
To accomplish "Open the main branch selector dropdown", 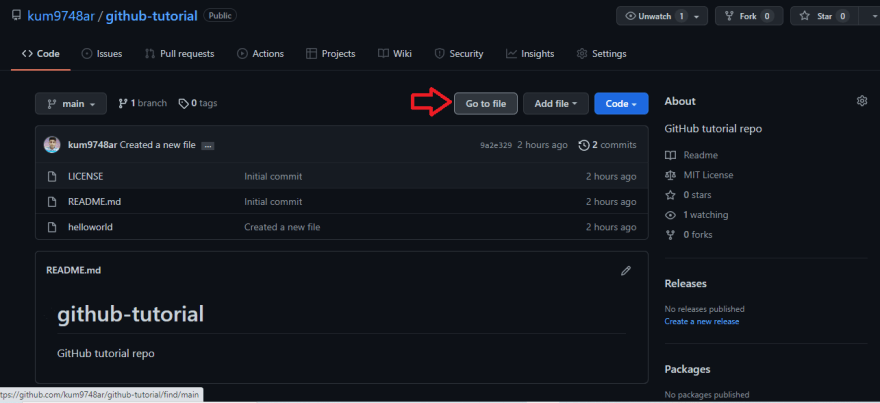I will (x=71, y=104).
